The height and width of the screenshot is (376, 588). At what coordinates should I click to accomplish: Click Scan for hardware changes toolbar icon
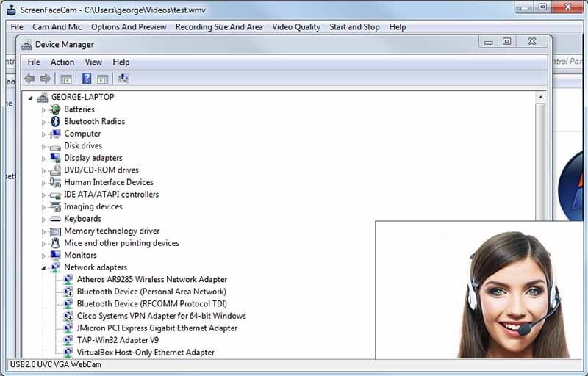[x=123, y=79]
